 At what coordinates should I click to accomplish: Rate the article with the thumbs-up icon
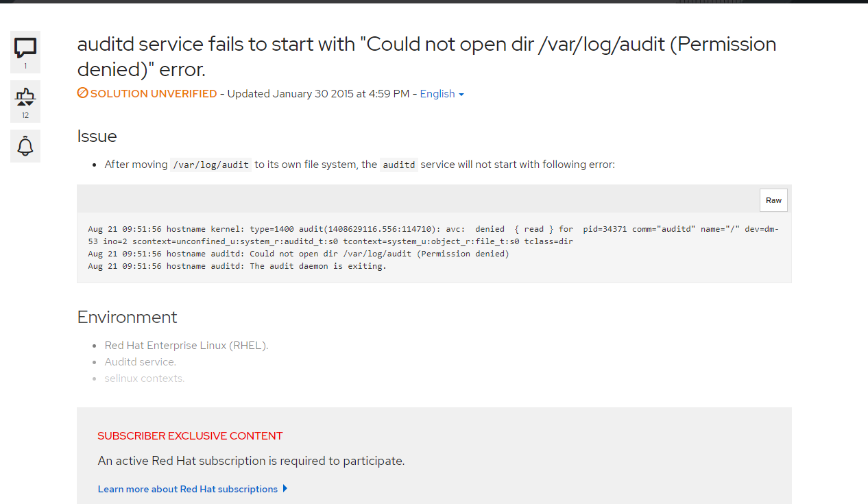[x=25, y=93]
